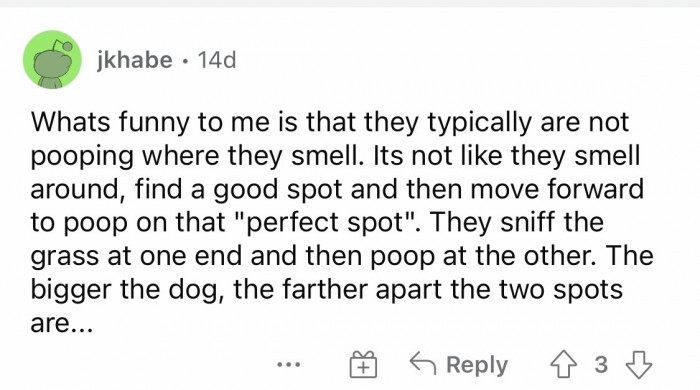Screen dimensions: 700x390
Task: Click the gray divider above the comment
Action: click(x=350, y=3)
